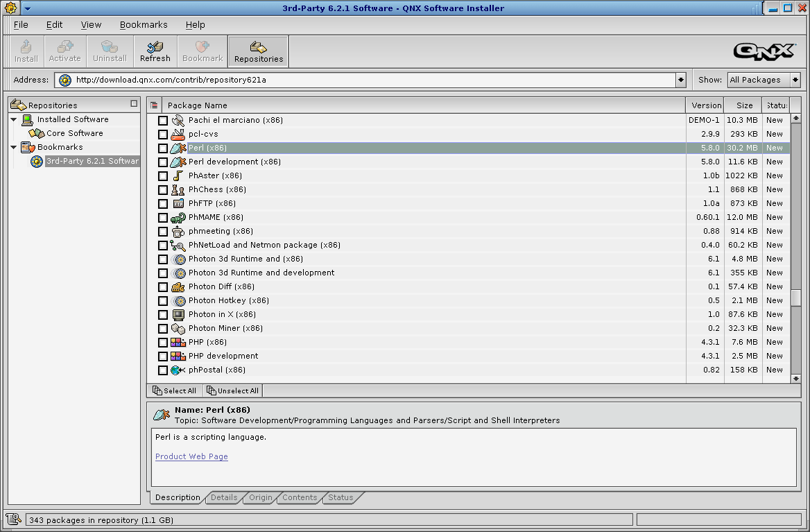Collapse the Installed Software tree node
This screenshot has height=532, width=810.
pyautogui.click(x=14, y=119)
